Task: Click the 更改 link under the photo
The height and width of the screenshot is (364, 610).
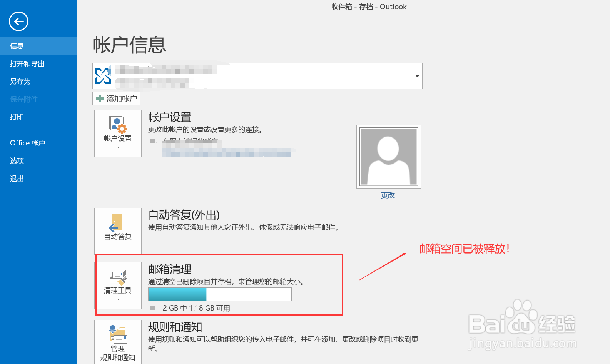Action: (388, 195)
